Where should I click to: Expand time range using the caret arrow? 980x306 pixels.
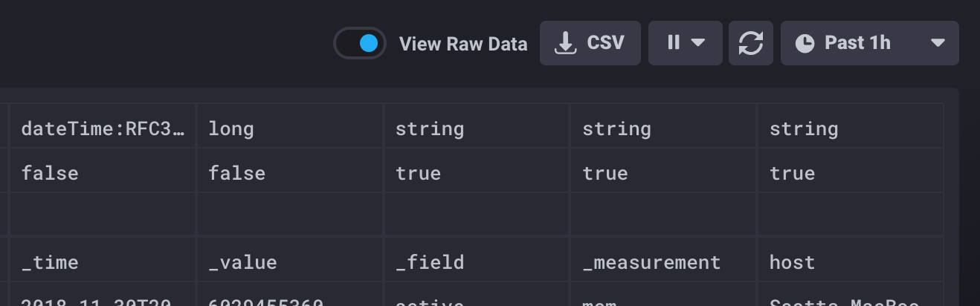[x=938, y=43]
